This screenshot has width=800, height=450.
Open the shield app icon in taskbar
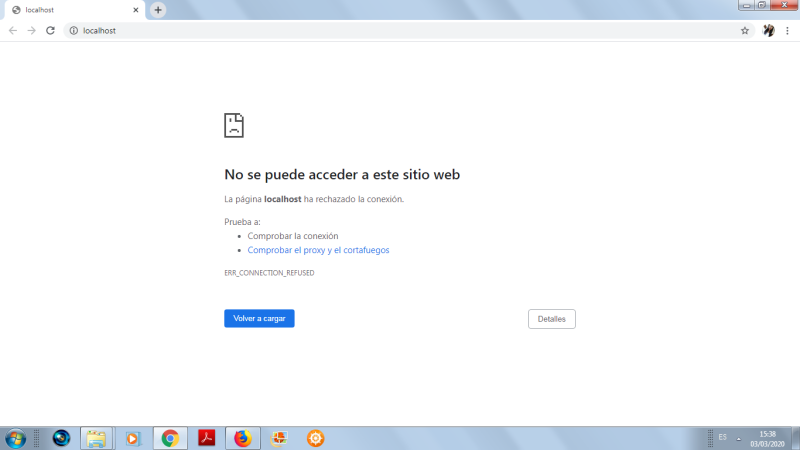pyautogui.click(x=279, y=438)
